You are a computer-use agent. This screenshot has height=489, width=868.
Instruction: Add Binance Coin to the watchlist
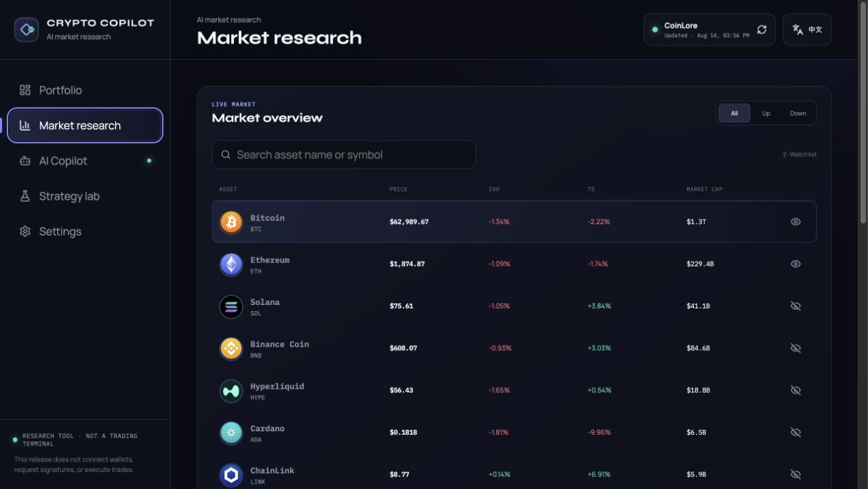(795, 348)
